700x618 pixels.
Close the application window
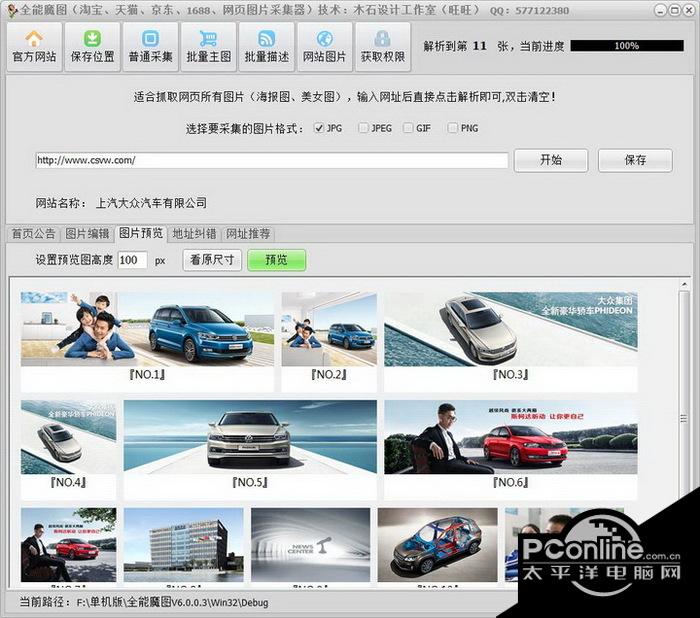point(689,10)
